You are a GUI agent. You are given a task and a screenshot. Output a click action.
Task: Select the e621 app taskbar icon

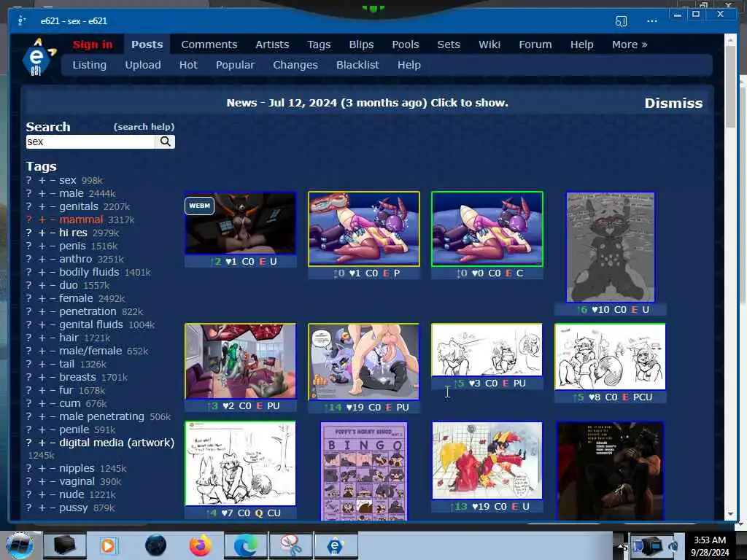pos(336,545)
